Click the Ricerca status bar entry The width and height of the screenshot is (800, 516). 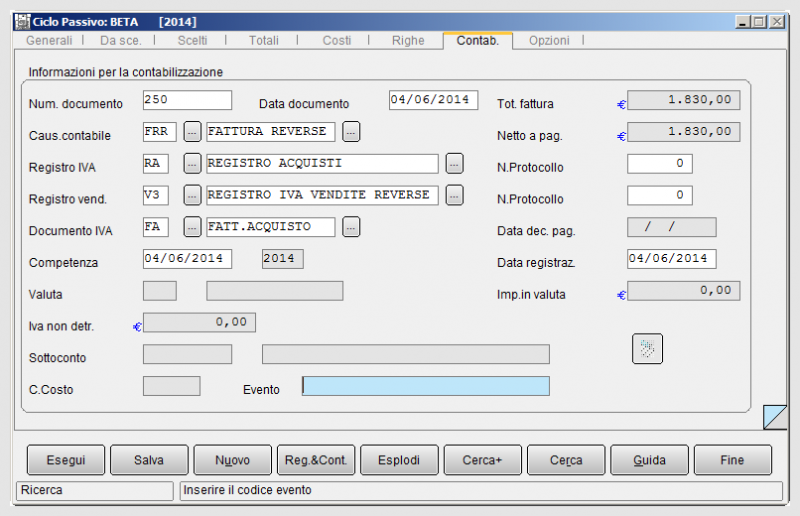click(95, 490)
